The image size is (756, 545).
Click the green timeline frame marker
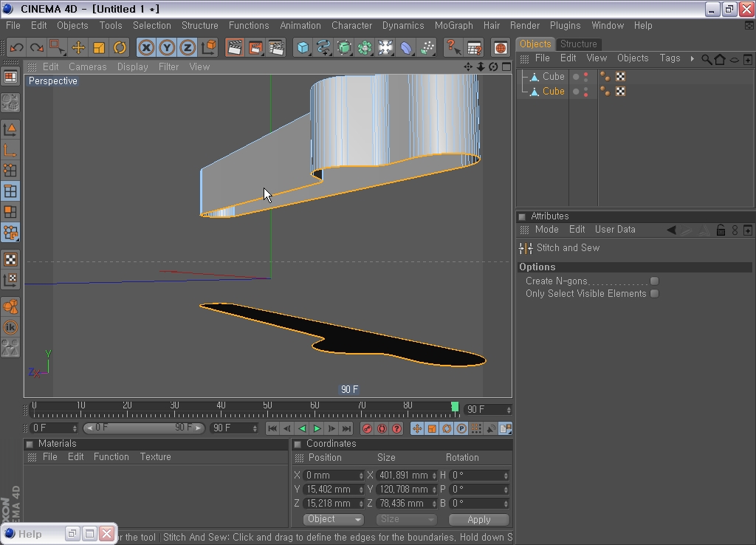pyautogui.click(x=455, y=407)
